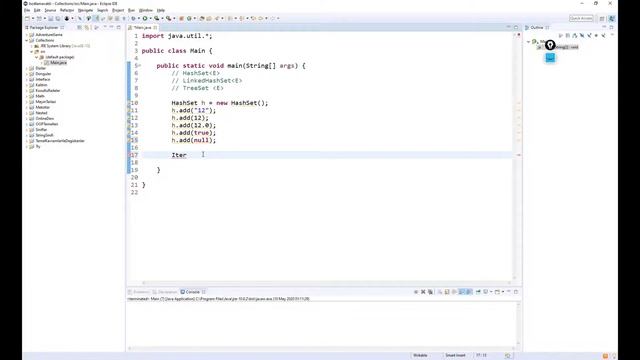Toggle Hide Local Types in Outline toolbar
Viewport: 640px width, 360px height.
pos(603,36)
